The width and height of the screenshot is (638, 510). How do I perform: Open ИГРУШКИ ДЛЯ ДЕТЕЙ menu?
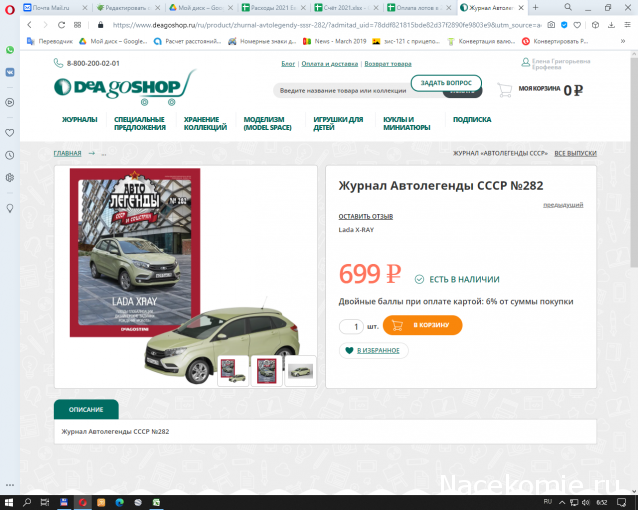[338, 123]
